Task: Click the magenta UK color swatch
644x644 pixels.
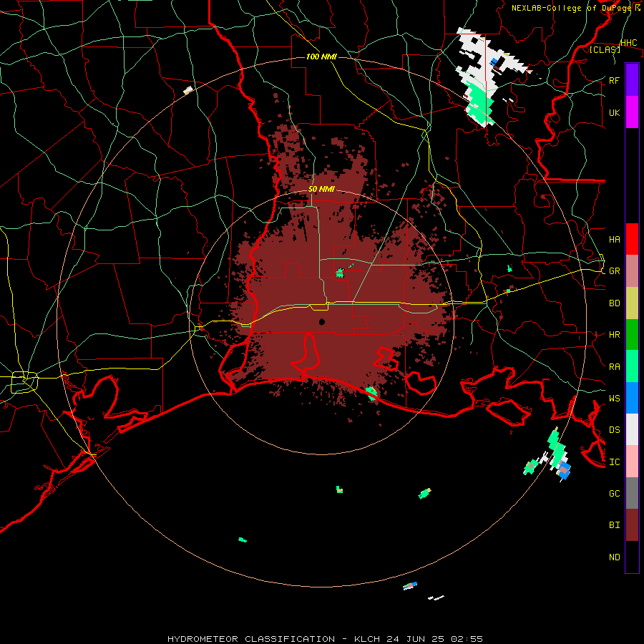Action: (x=632, y=112)
